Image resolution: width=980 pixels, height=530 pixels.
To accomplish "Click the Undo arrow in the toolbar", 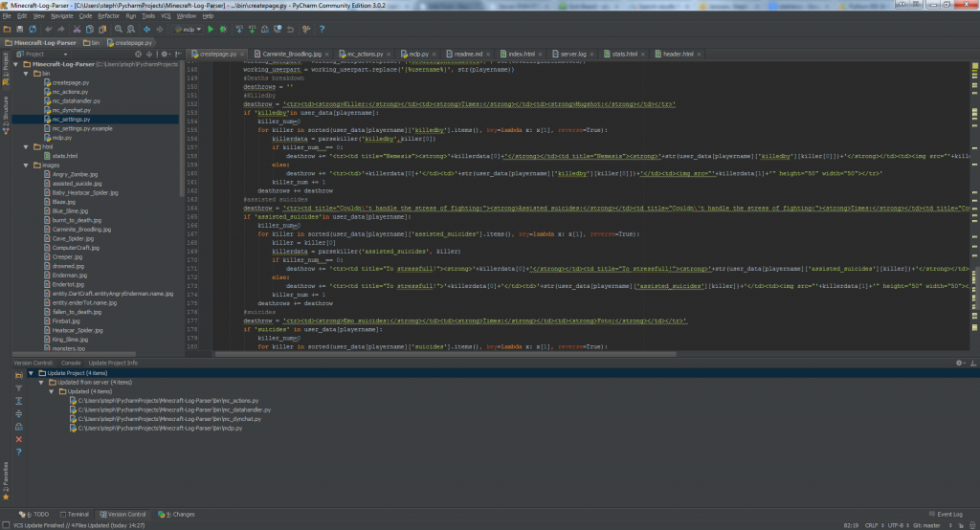I will click(48, 29).
